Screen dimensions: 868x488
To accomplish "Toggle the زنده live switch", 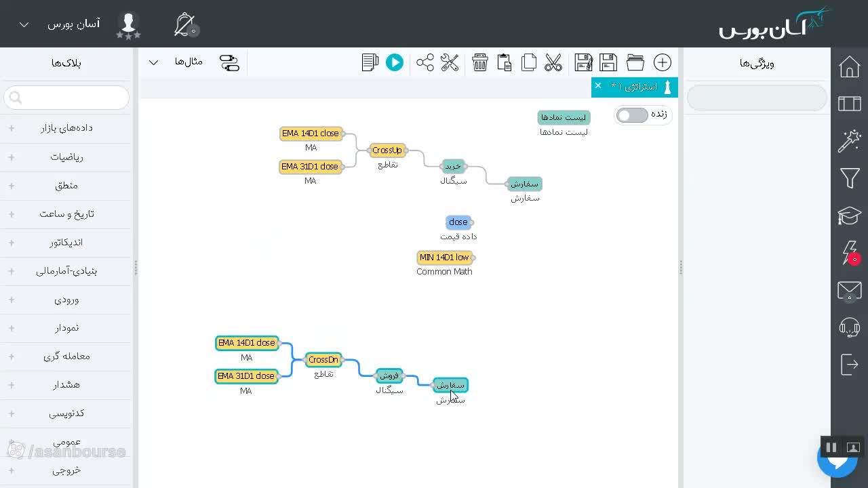I will (x=632, y=115).
